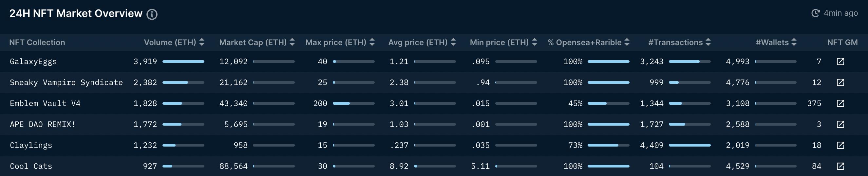The width and height of the screenshot is (868, 176).
Task: Click the info icon beside the overview title
Action: [152, 14]
